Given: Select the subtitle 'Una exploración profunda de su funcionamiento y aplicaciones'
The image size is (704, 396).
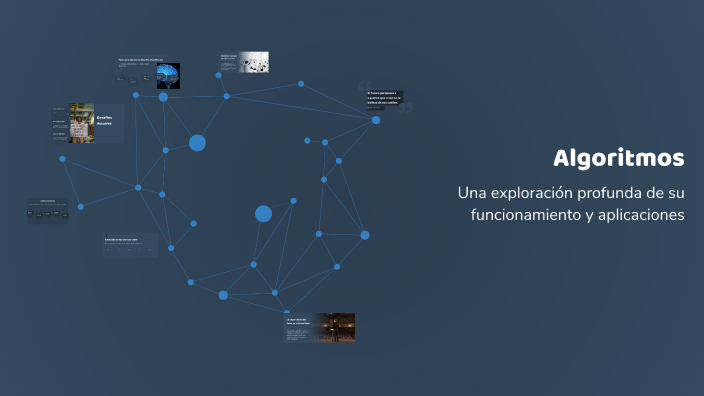Looking at the screenshot, I should tap(571, 204).
